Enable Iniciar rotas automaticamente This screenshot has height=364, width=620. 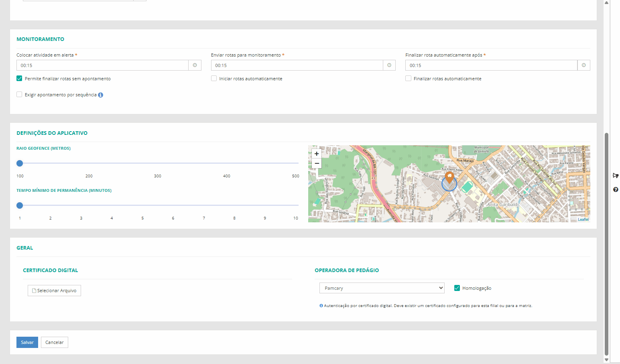(214, 79)
